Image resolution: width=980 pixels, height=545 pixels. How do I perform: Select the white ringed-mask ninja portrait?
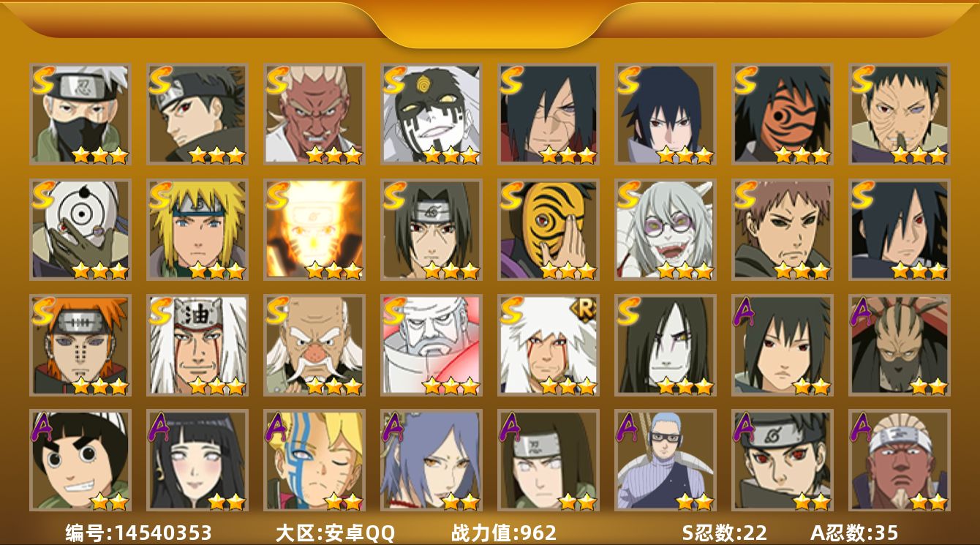click(80, 230)
